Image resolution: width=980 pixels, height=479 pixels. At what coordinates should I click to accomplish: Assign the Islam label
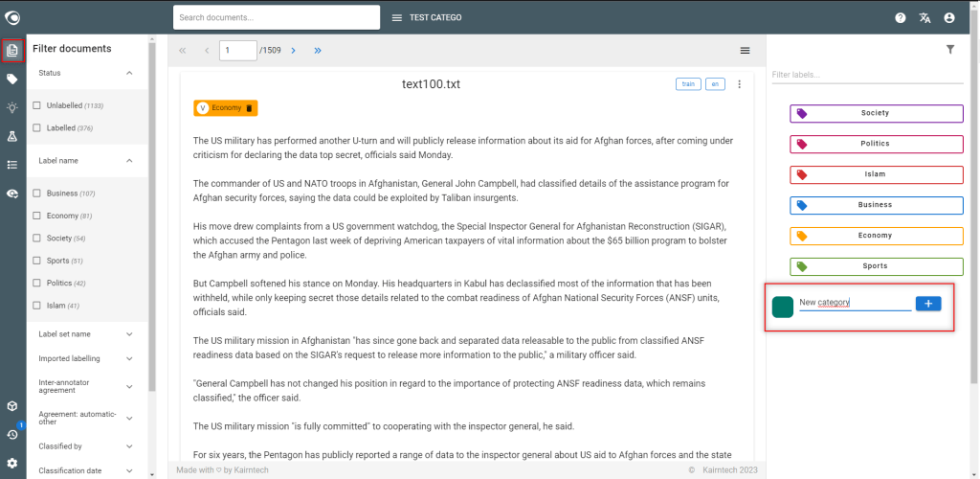tap(877, 174)
